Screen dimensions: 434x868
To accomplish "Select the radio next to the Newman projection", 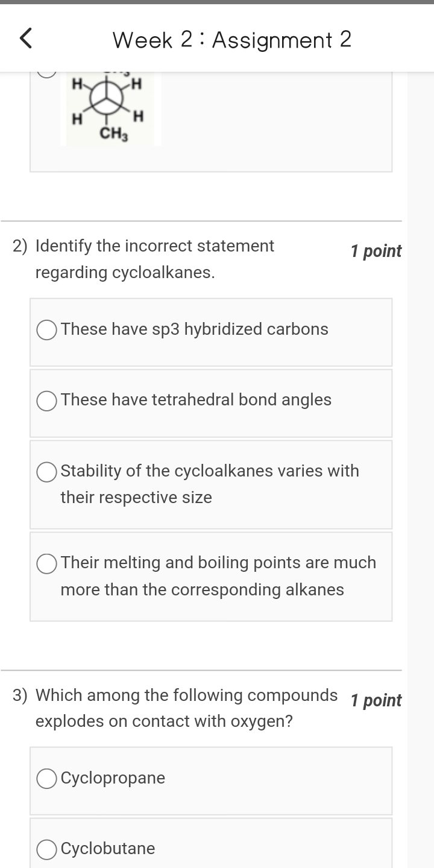I will pyautogui.click(x=46, y=73).
